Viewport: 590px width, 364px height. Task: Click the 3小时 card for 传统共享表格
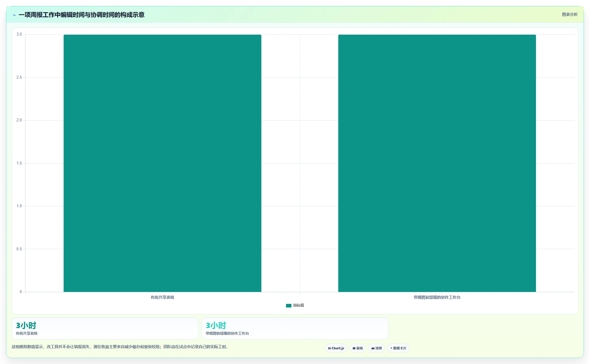[x=105, y=328]
